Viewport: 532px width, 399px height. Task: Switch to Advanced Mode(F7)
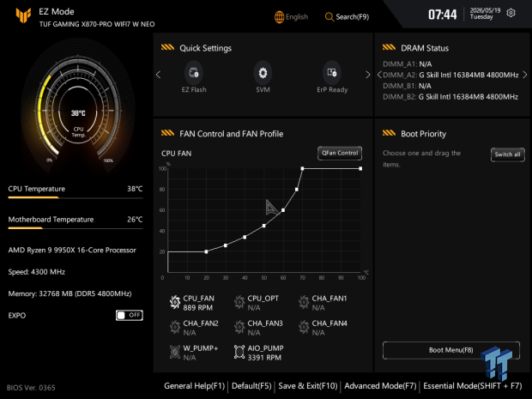pos(380,386)
